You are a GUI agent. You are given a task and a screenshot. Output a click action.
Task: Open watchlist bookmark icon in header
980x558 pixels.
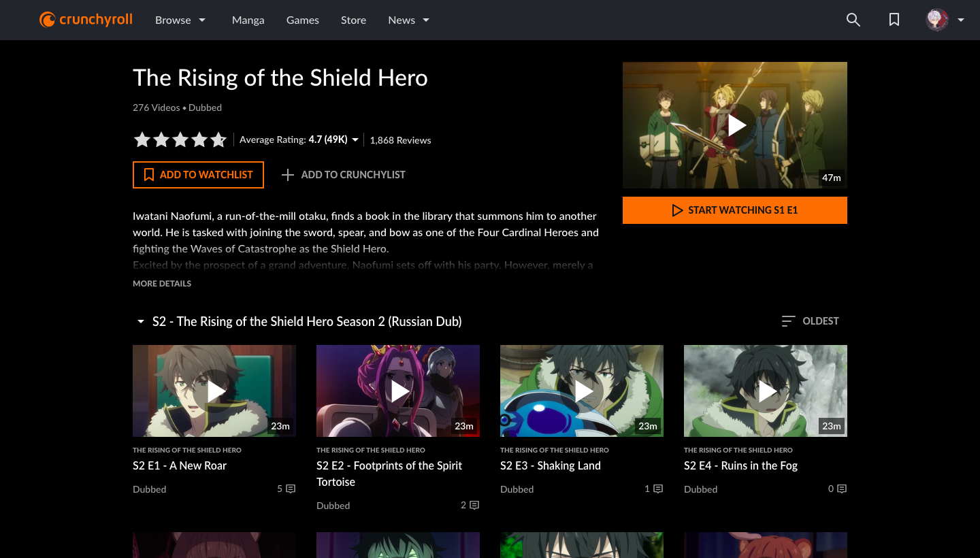coord(894,20)
